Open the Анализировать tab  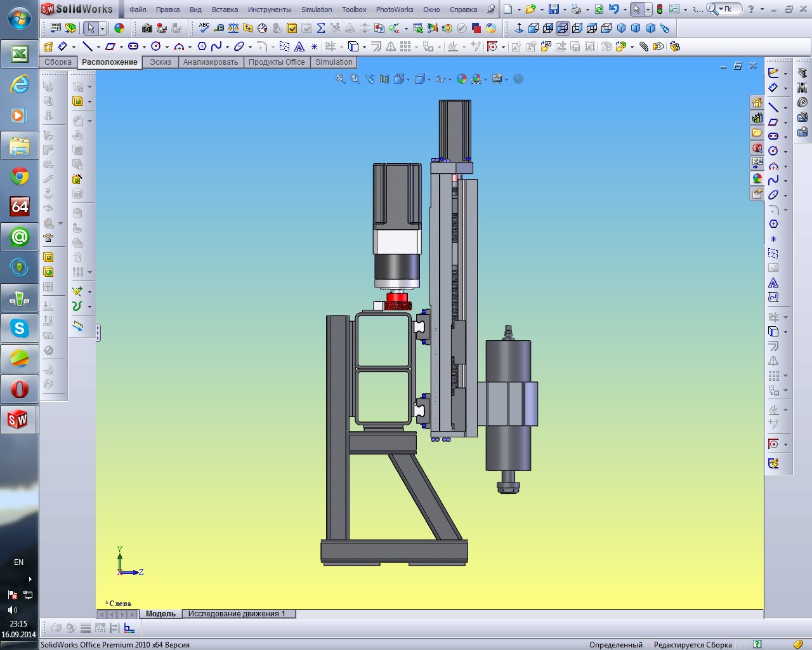pos(211,62)
